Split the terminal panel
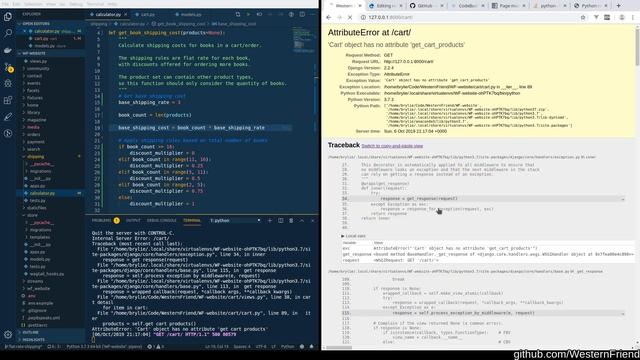The height and width of the screenshot is (360, 640). [280, 220]
